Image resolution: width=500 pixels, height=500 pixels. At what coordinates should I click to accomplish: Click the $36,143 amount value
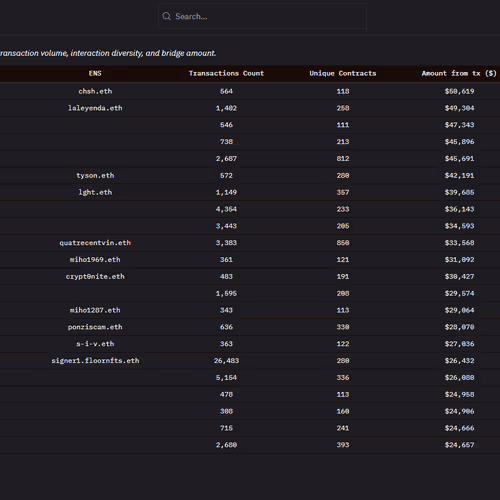[x=459, y=209]
